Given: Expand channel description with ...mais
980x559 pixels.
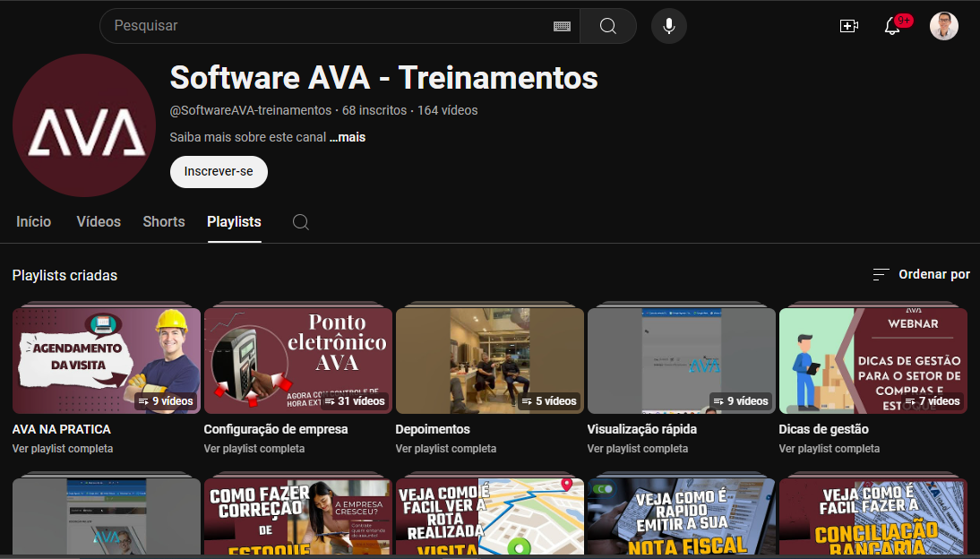Looking at the screenshot, I should click(347, 138).
